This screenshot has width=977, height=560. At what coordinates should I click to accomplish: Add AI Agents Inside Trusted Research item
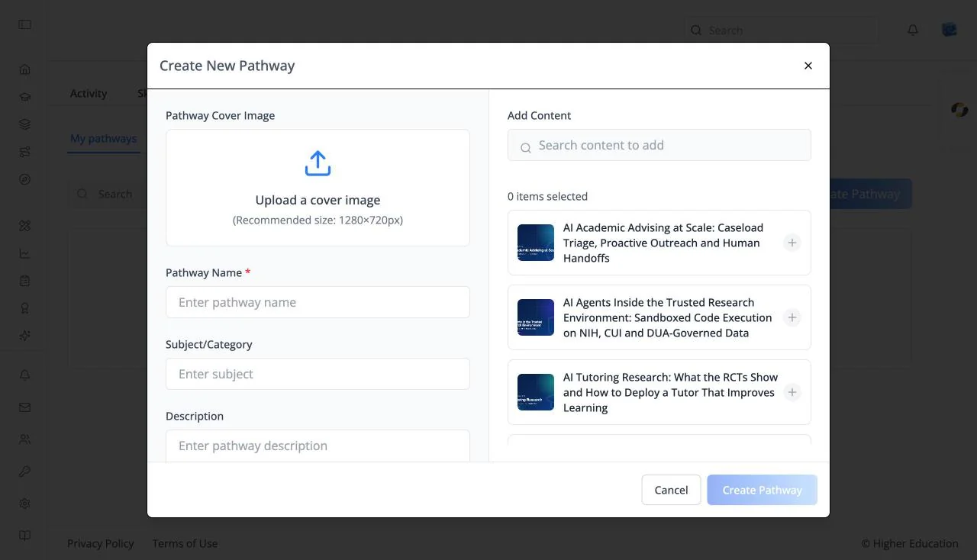[792, 317]
